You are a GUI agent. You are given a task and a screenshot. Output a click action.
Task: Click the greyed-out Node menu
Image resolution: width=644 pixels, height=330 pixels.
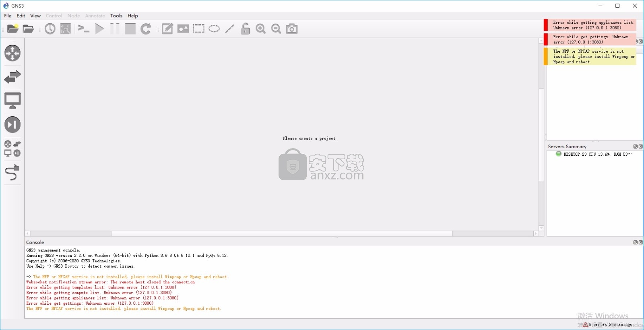point(74,16)
